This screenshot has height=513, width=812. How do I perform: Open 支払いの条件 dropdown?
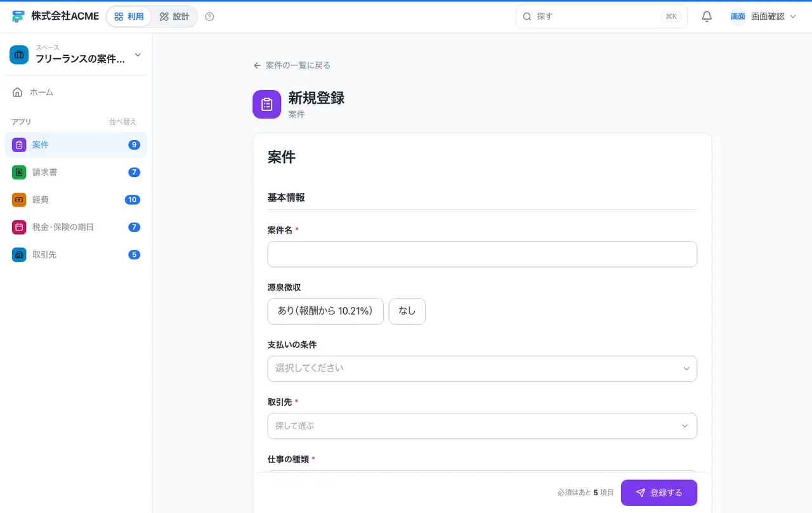point(482,368)
